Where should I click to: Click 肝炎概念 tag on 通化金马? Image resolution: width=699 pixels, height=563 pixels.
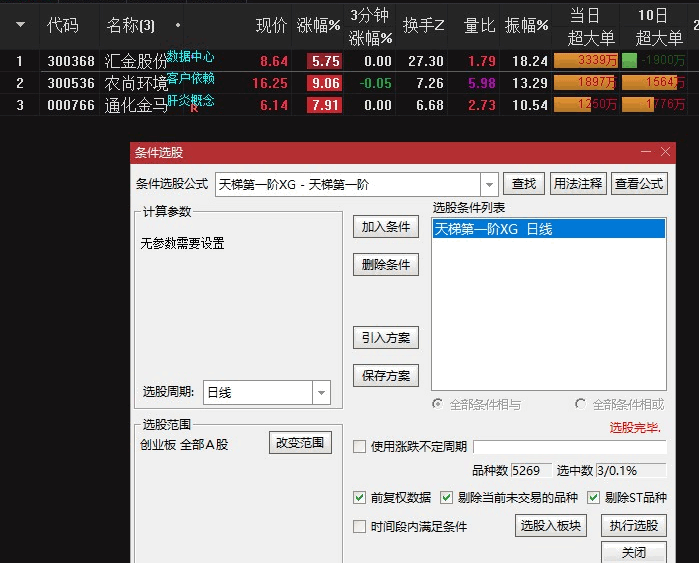click(x=191, y=100)
